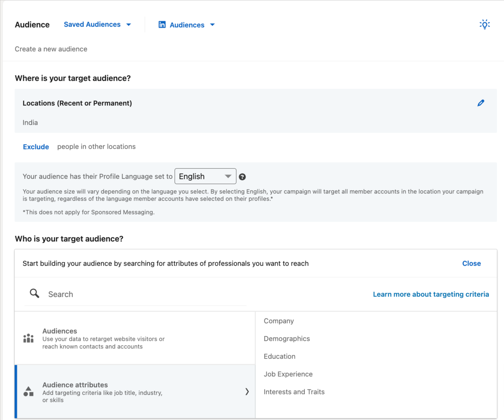The width and height of the screenshot is (504, 420).
Task: Expand the Audience attributes chevron arrow
Action: 247,391
